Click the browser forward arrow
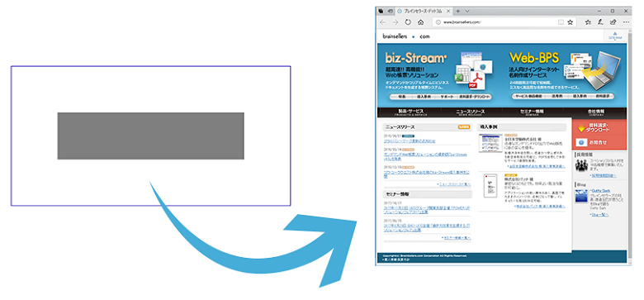 point(395,22)
